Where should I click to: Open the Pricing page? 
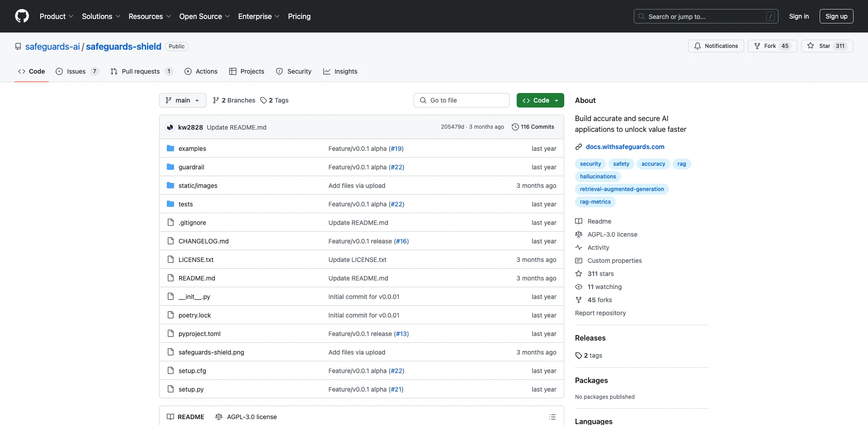click(299, 16)
